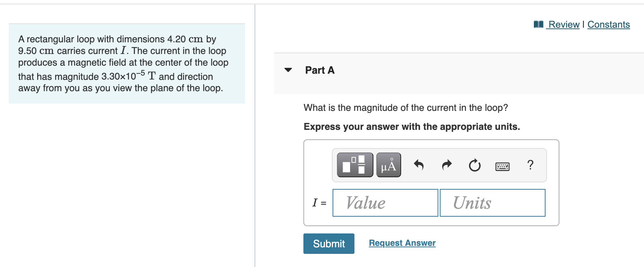
Task: Click the Units input field
Action: tap(492, 203)
